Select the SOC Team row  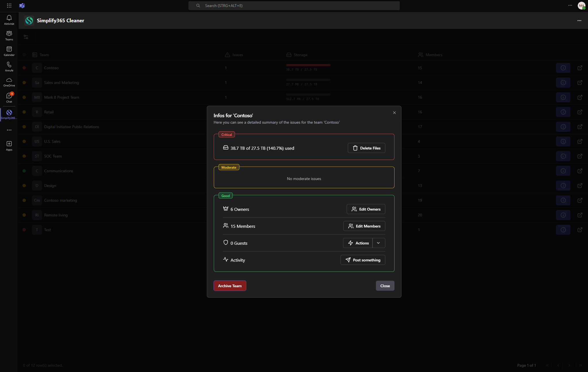coord(303,156)
